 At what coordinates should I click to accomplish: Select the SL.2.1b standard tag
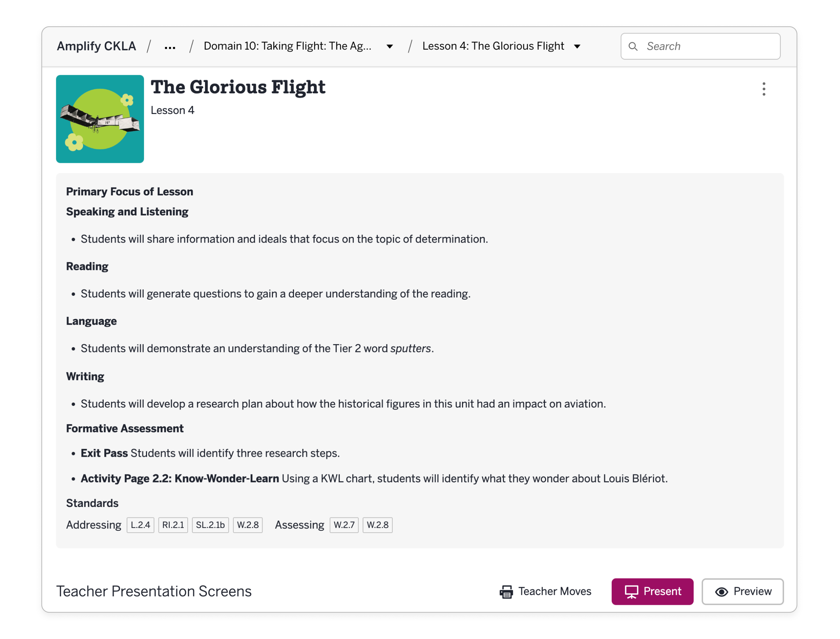[x=210, y=525]
